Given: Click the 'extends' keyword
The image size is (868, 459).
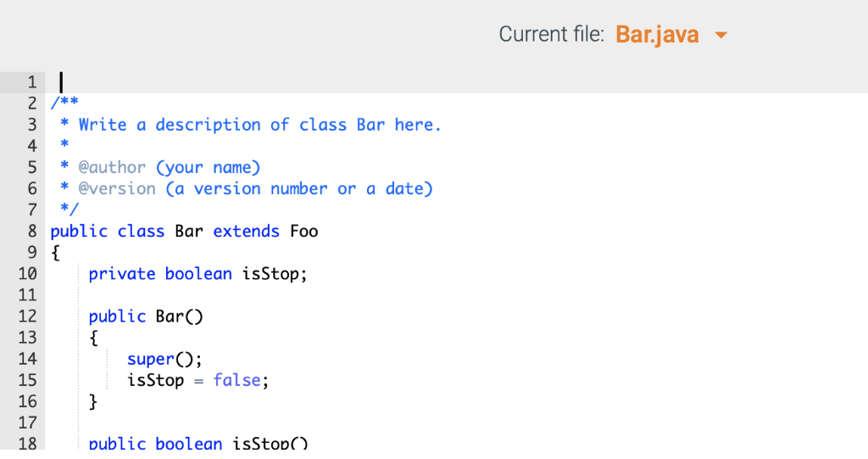Looking at the screenshot, I should point(247,231).
